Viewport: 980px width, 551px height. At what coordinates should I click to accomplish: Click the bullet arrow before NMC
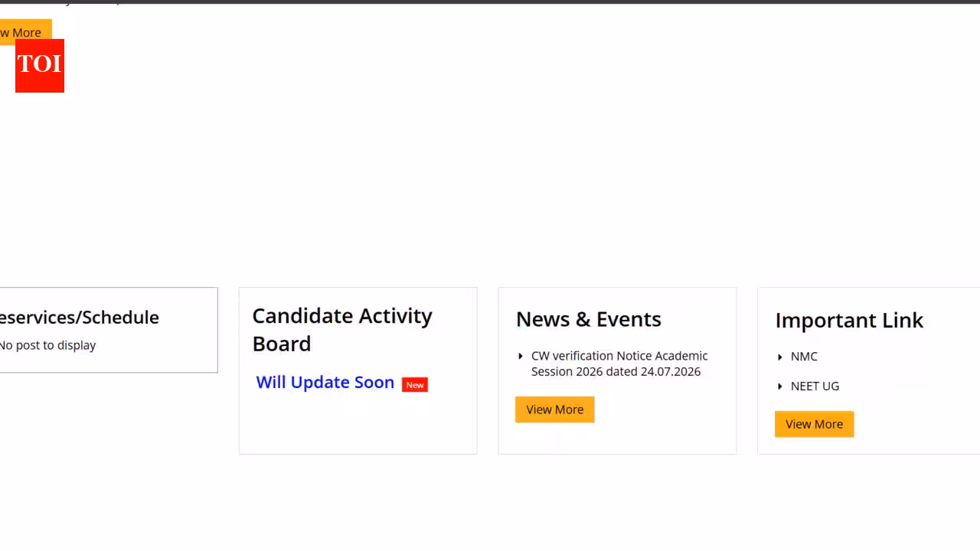(x=780, y=357)
